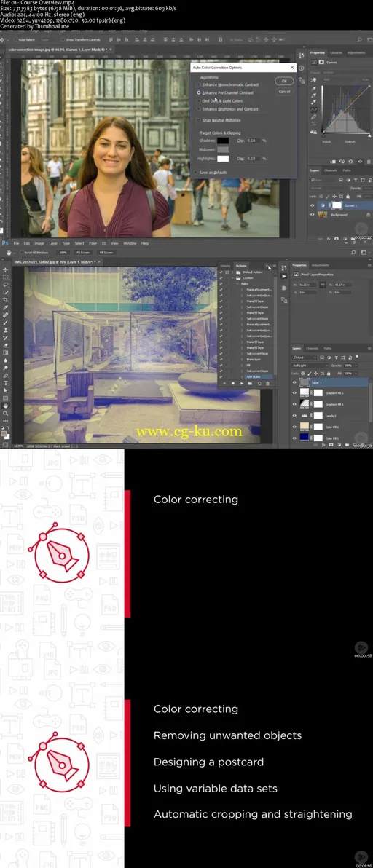Click the link width and height icon in Properties
The height and width of the screenshot is (868, 373).
[x=323, y=285]
